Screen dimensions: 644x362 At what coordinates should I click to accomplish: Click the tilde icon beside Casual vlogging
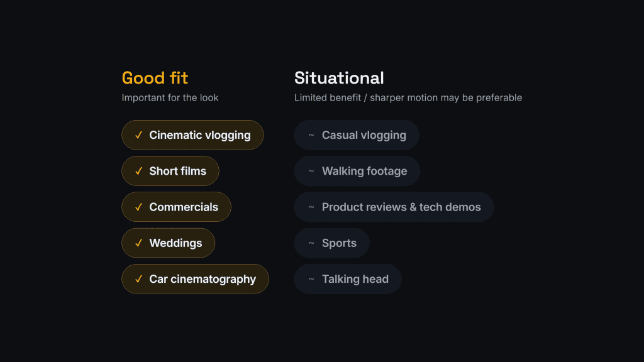(x=311, y=135)
